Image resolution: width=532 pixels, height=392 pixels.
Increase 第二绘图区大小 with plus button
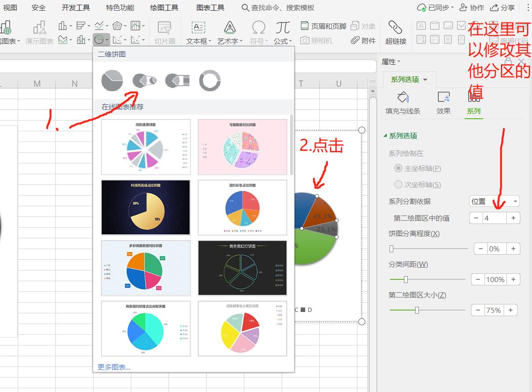coord(511,310)
